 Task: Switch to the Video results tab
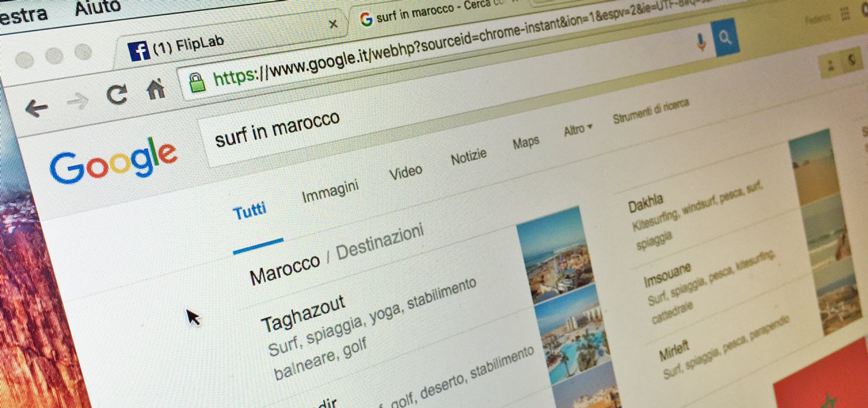click(406, 172)
